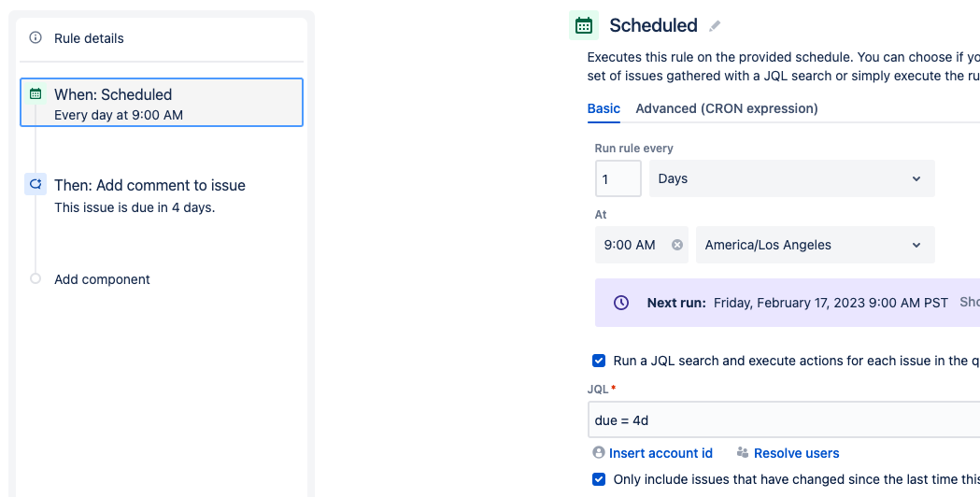Click the Rule details info icon
980x497 pixels.
(x=36, y=37)
